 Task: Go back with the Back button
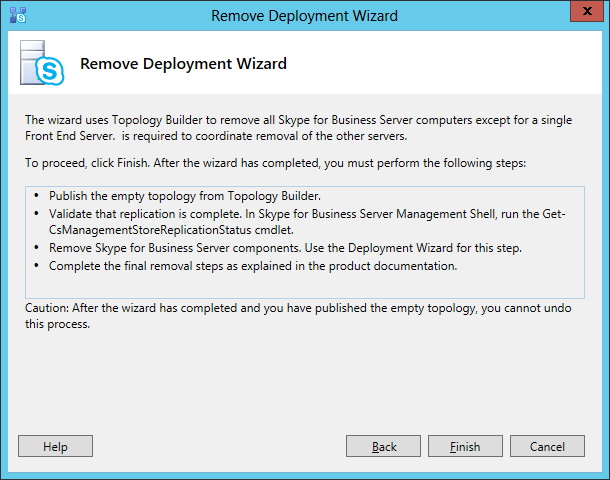383,446
